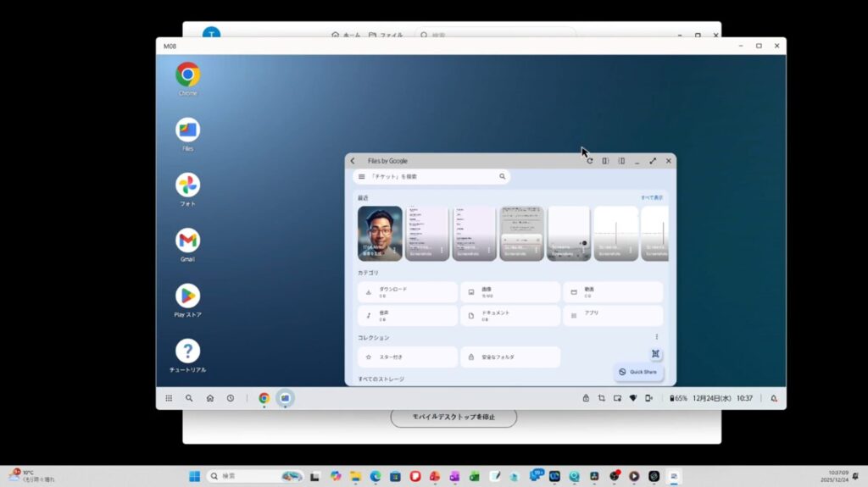Open the フォト (Photos) app
This screenshot has height=487, width=868.
[x=187, y=185]
